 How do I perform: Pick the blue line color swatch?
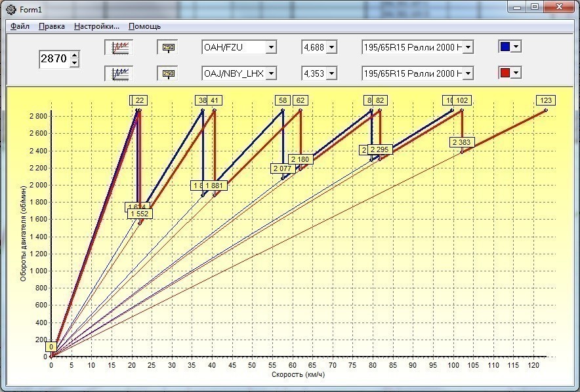[x=505, y=47]
